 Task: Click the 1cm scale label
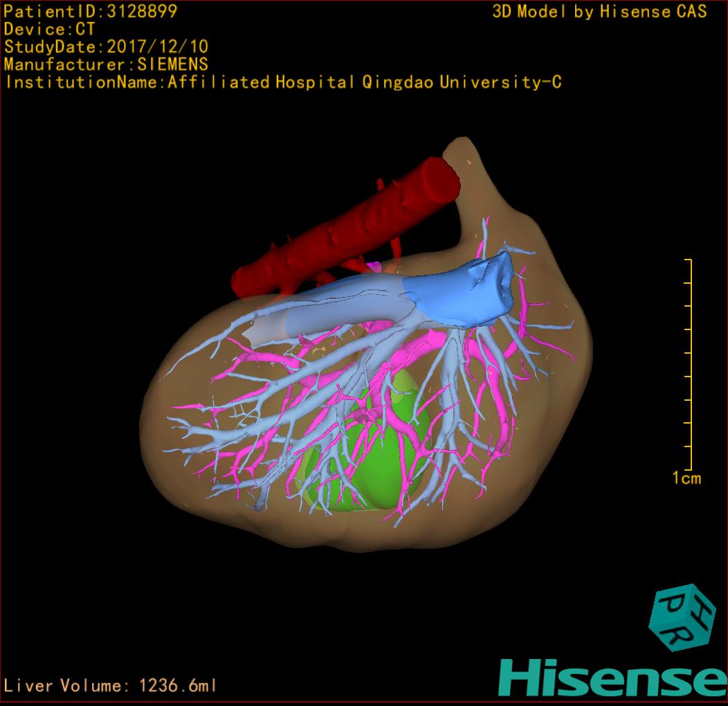pyautogui.click(x=686, y=478)
